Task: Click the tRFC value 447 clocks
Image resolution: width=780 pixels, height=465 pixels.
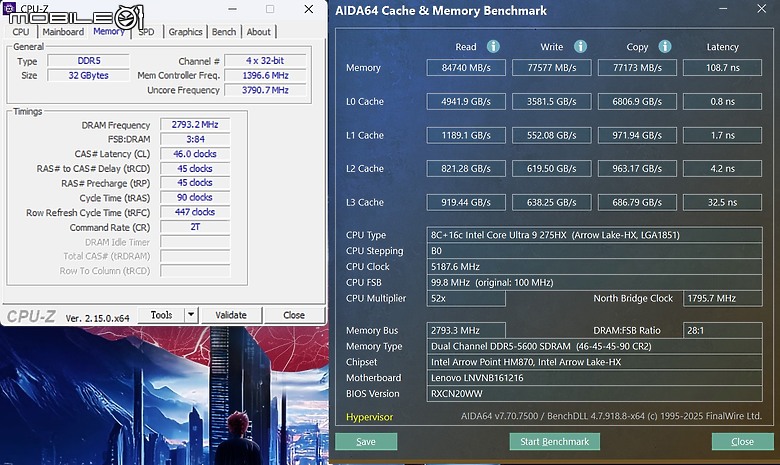Action: (195, 212)
